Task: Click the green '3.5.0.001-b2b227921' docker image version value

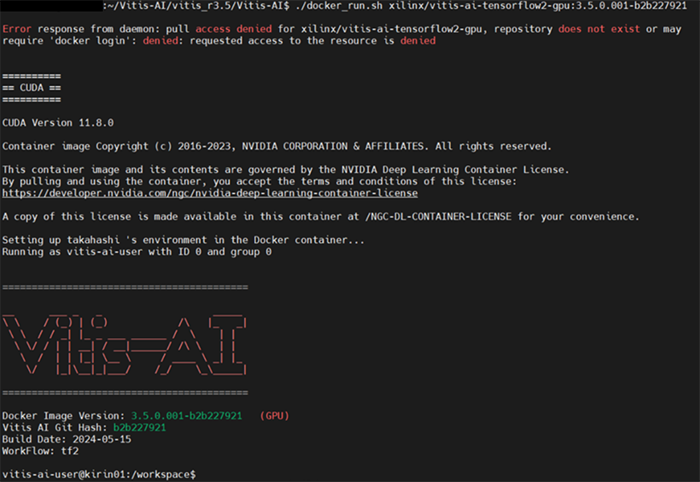Action: coord(187,416)
